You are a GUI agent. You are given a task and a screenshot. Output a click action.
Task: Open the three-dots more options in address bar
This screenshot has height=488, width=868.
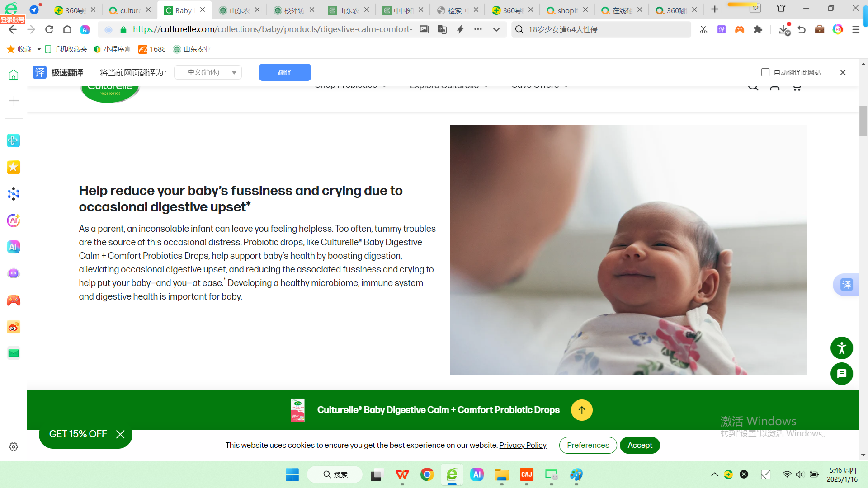click(x=478, y=29)
